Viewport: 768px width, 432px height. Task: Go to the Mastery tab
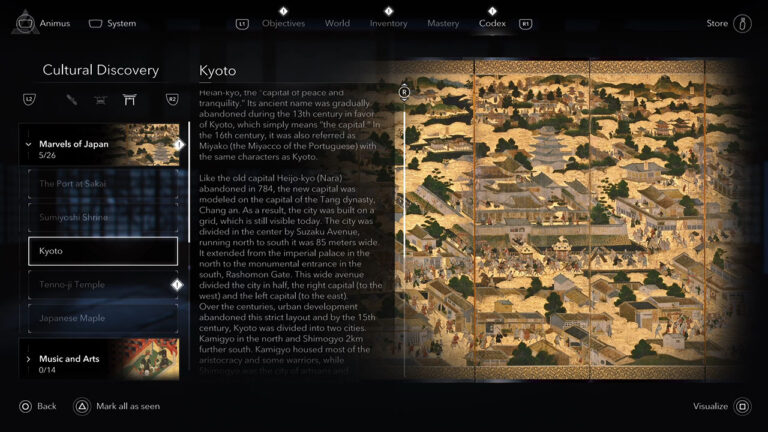click(x=443, y=23)
